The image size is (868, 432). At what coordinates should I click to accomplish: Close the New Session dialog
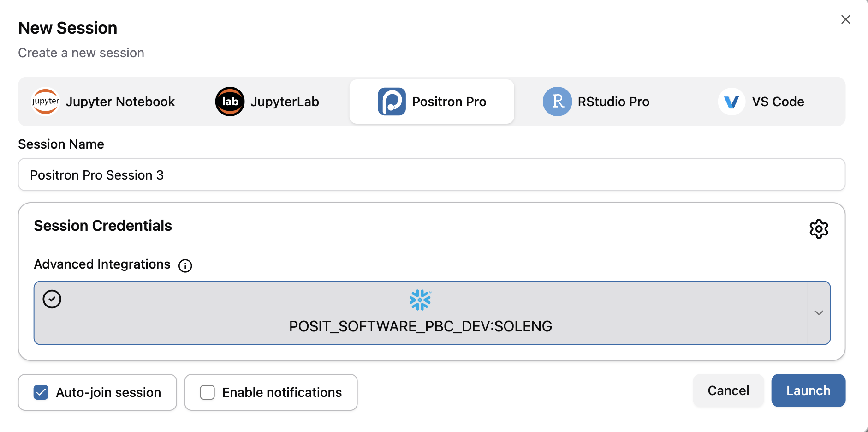pos(845,19)
